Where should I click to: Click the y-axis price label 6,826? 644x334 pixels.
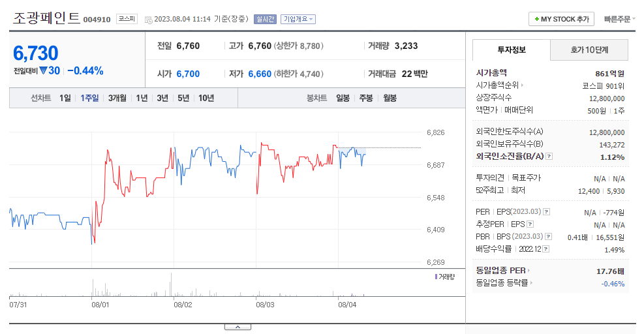435,132
